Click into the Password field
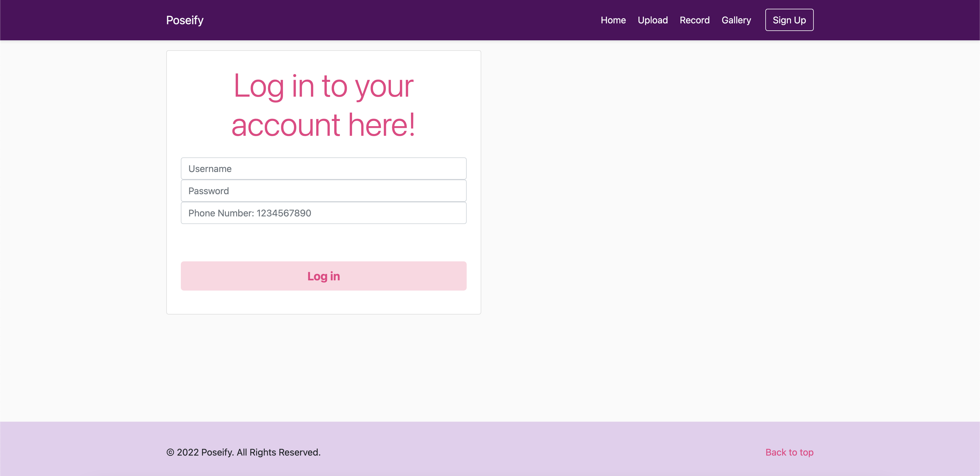 [x=323, y=191]
